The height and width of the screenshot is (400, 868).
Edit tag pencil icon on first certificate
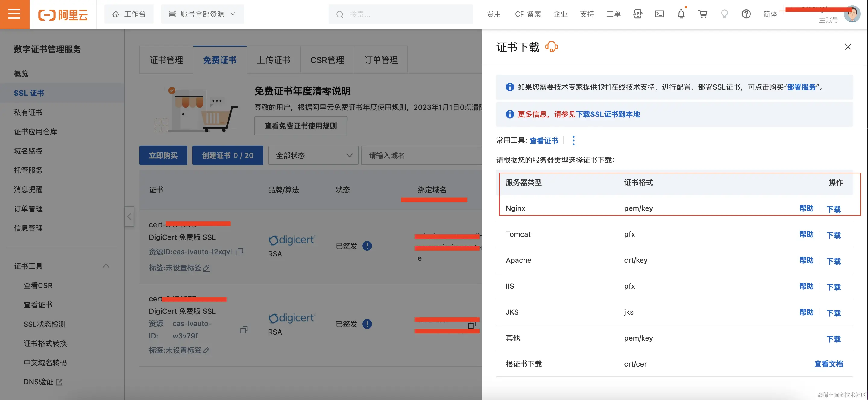tap(206, 268)
